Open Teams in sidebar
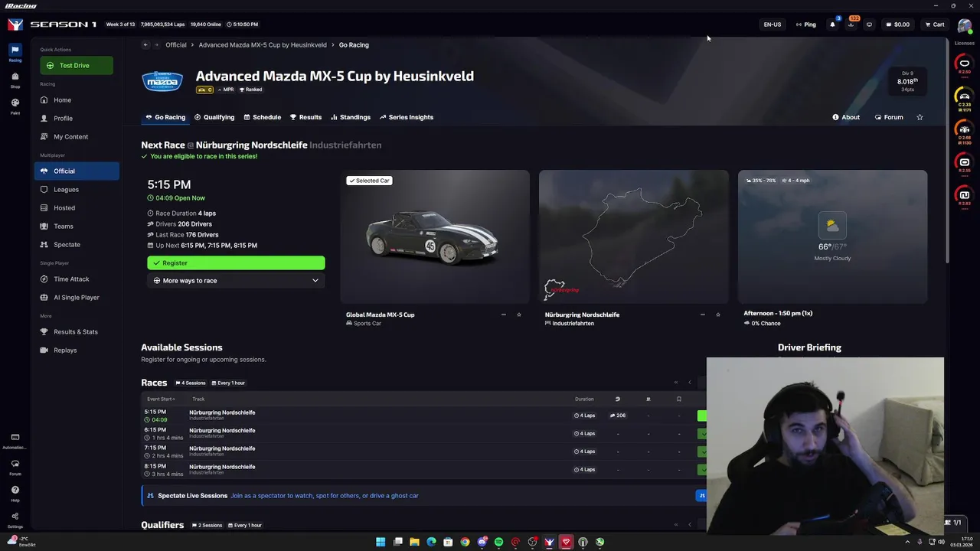 point(77,227)
